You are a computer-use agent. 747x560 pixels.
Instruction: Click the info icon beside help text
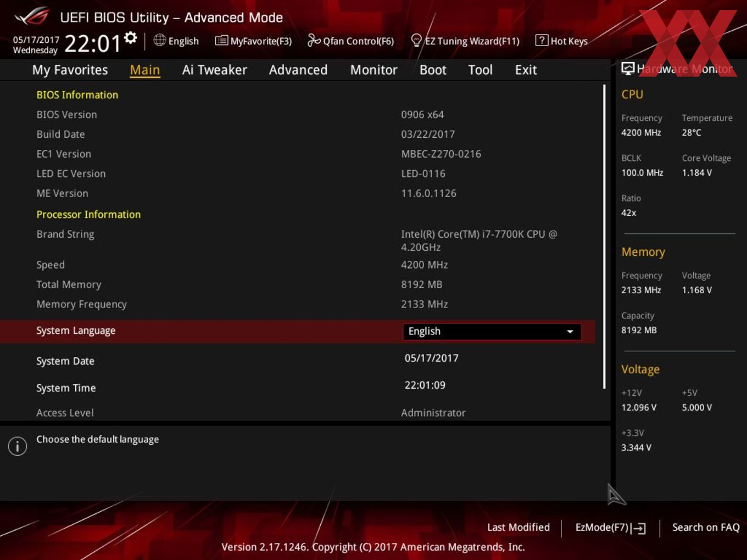tap(18, 446)
